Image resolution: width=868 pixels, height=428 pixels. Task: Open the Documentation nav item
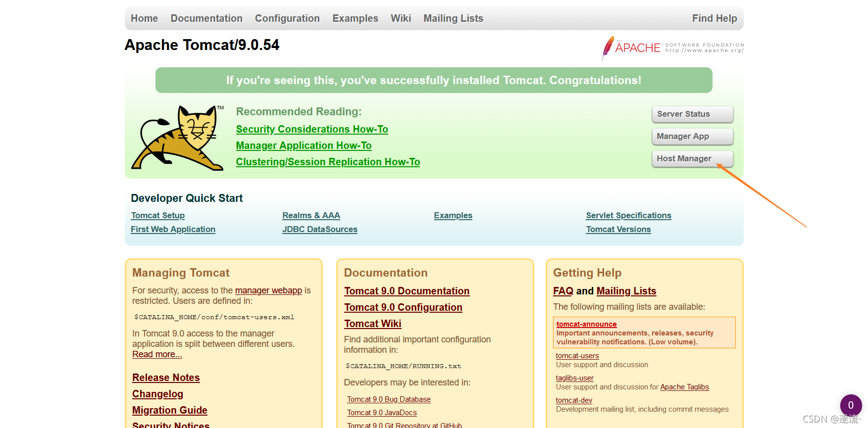(x=206, y=18)
